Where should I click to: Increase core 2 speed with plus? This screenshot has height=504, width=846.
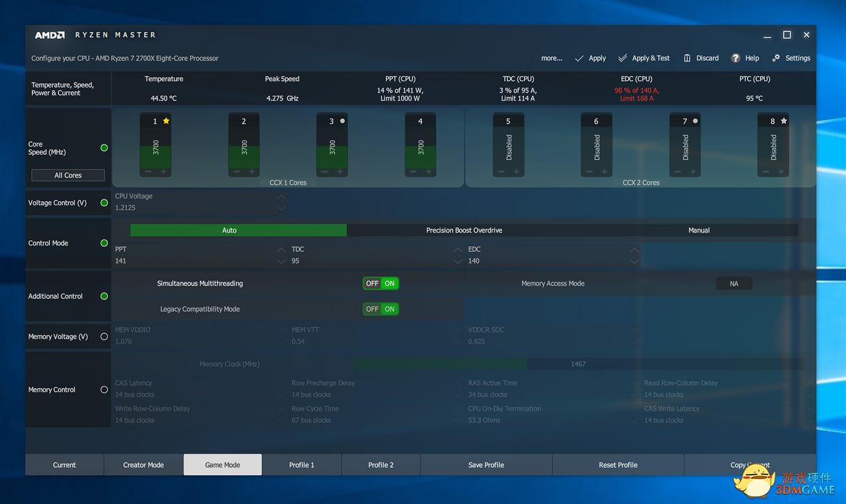[x=252, y=172]
